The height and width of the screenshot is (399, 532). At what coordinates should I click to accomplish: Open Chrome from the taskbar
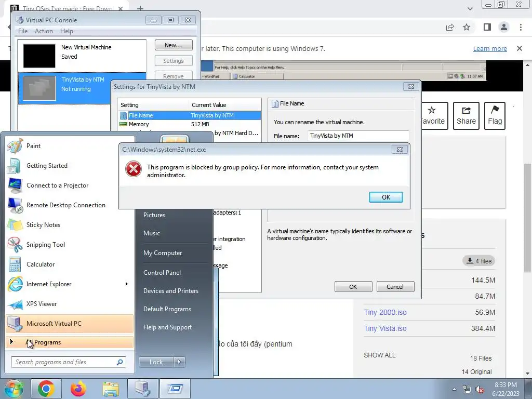(46, 389)
